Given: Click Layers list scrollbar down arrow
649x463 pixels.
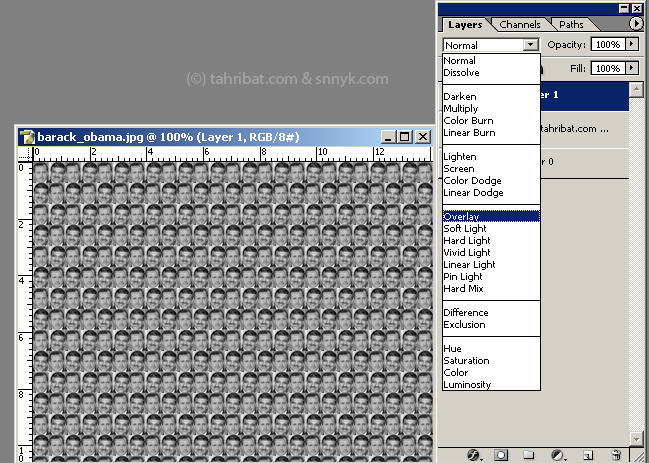Looking at the screenshot, I should 636,439.
